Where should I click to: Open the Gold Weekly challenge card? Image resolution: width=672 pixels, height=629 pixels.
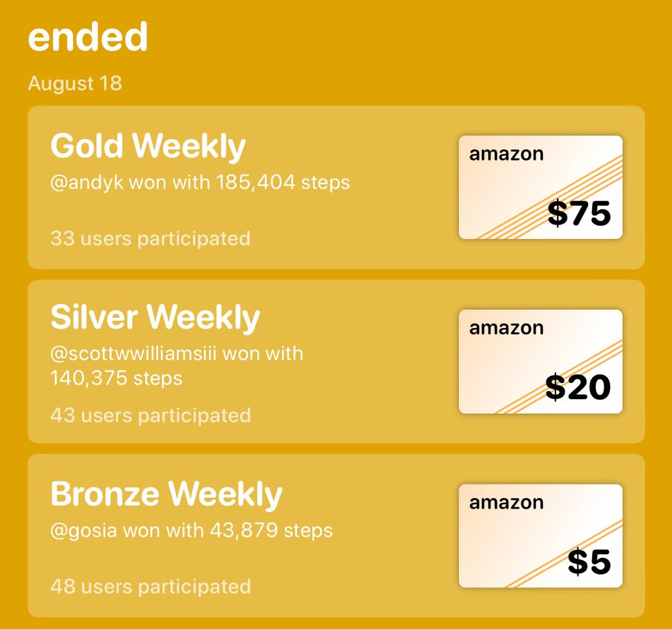336,187
